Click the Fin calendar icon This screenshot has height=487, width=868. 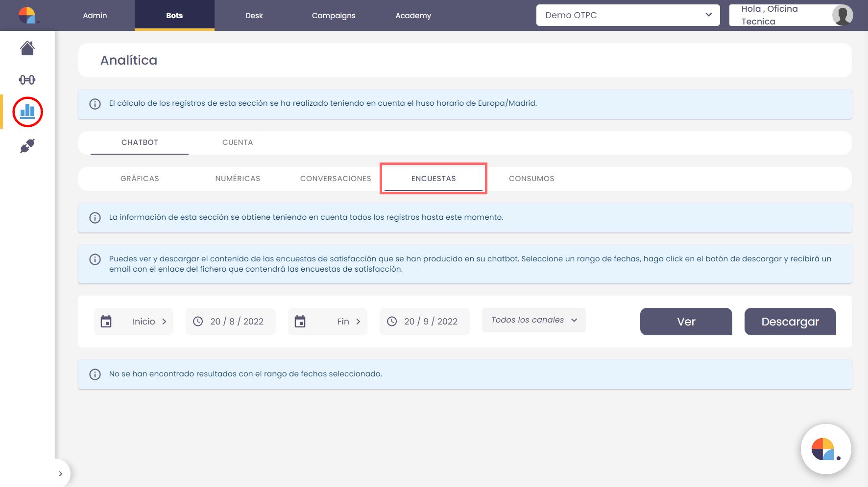tap(300, 322)
